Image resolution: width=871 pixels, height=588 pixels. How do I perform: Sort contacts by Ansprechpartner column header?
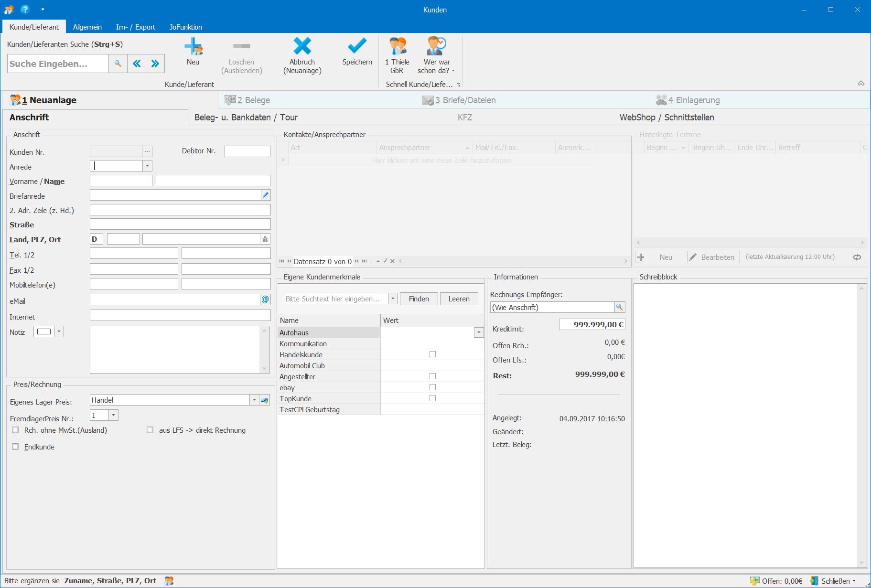pos(424,148)
